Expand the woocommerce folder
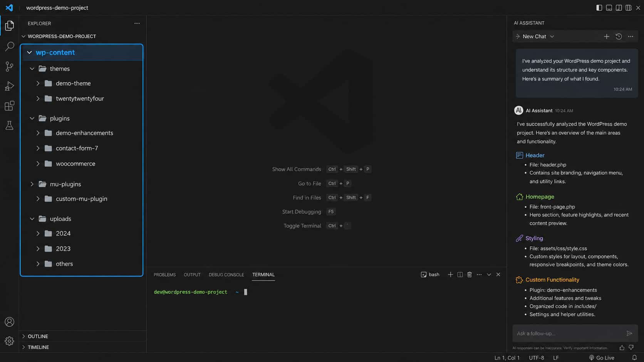The image size is (644, 362). click(x=38, y=163)
